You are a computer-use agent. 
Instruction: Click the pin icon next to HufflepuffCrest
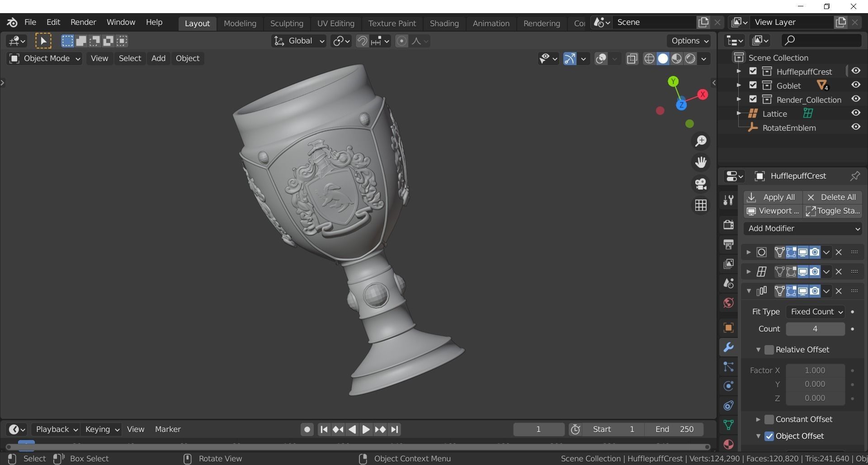coord(854,176)
